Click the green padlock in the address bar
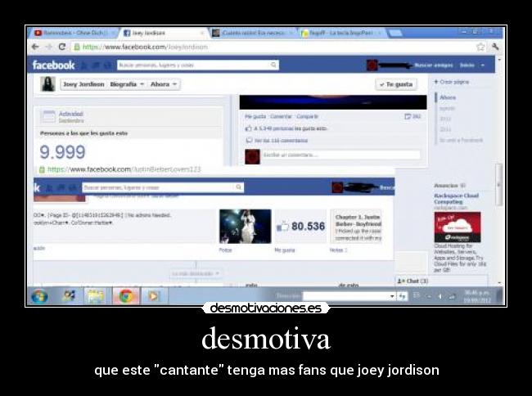 point(77,47)
